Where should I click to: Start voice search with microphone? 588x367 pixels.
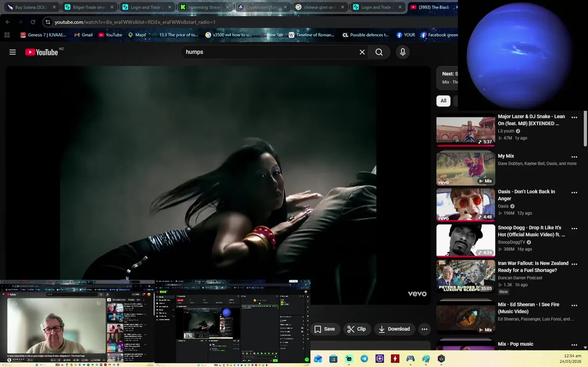(x=403, y=52)
